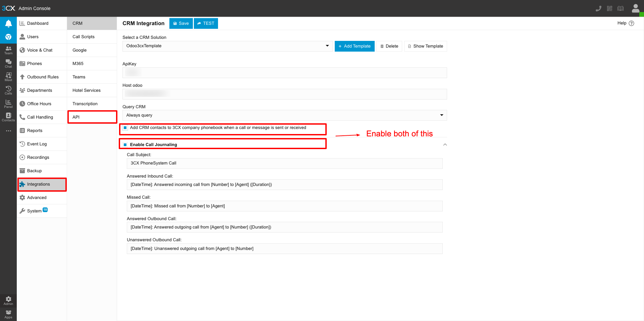The height and width of the screenshot is (321, 644).
Task: Click the 3CX logo
Action: click(x=8, y=8)
